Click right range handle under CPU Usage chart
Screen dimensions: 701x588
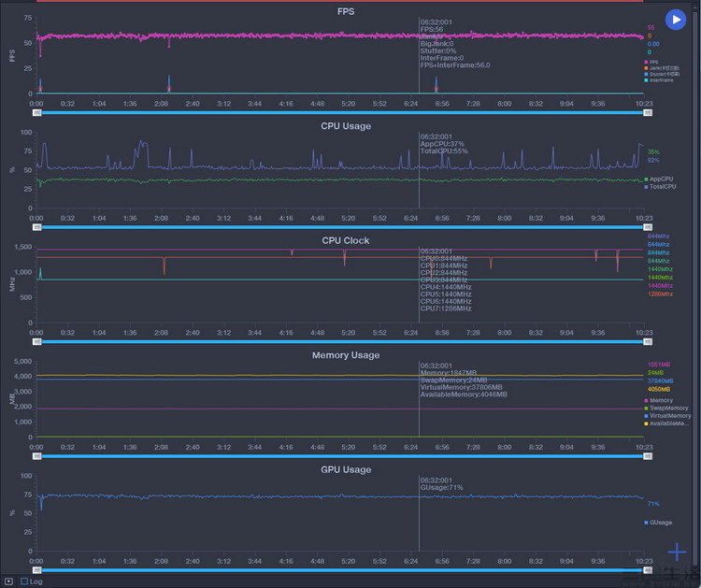pyautogui.click(x=648, y=227)
